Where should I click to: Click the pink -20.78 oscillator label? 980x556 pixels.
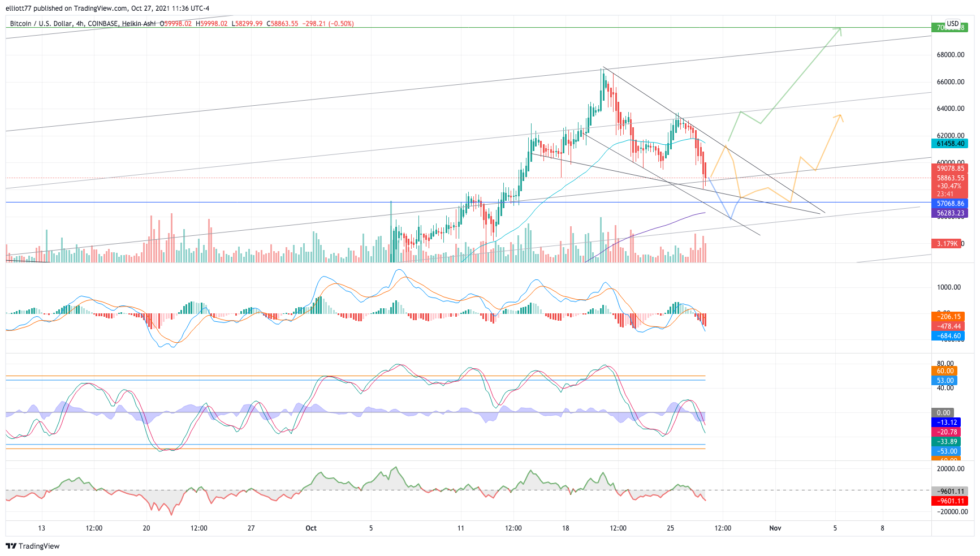tap(946, 432)
